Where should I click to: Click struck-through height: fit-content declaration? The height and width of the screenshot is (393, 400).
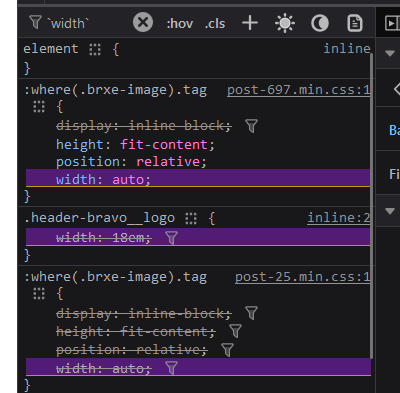(x=136, y=332)
